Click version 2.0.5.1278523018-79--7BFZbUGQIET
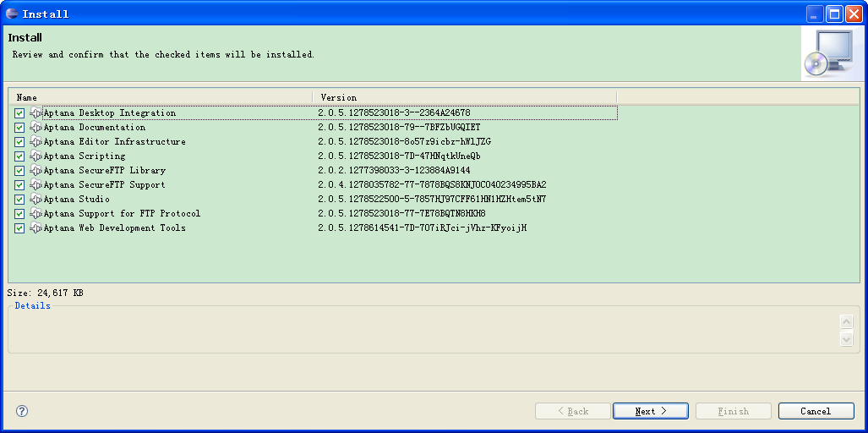868x433 pixels. click(x=399, y=128)
